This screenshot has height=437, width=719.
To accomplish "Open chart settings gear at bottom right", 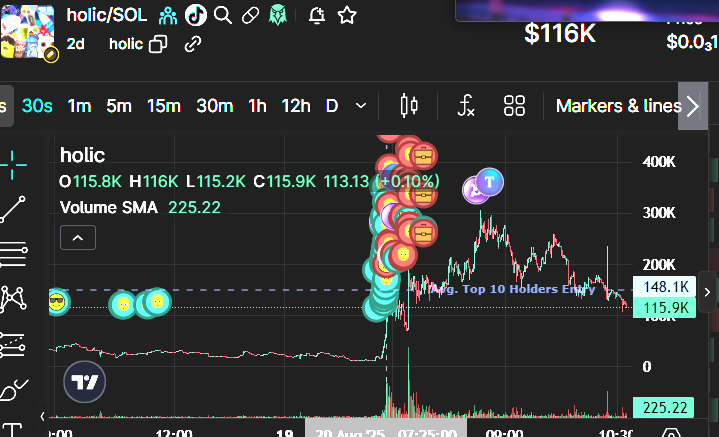I will click(671, 432).
